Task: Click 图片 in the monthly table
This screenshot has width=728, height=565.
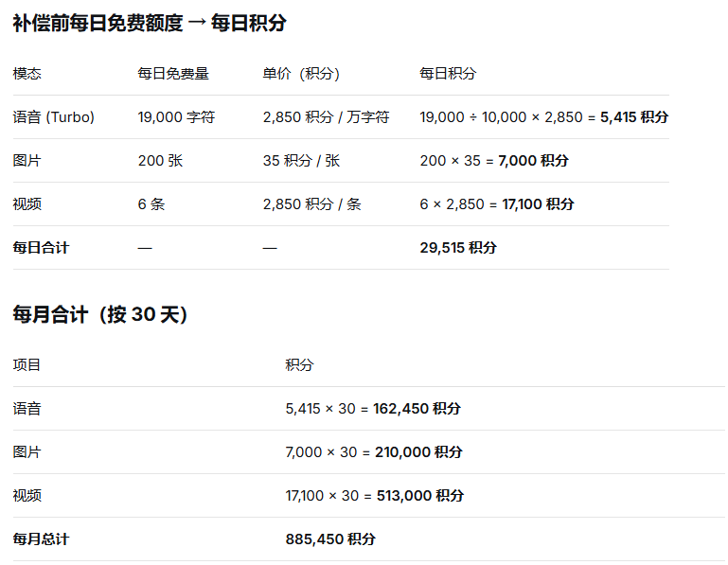Action: tap(27, 452)
